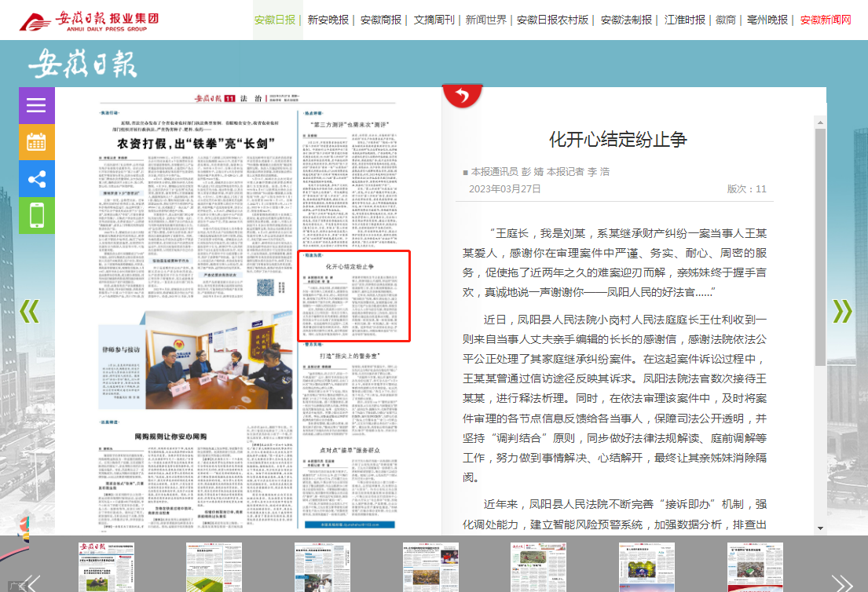
Task: Go to next page with right chevron
Action: point(842,312)
